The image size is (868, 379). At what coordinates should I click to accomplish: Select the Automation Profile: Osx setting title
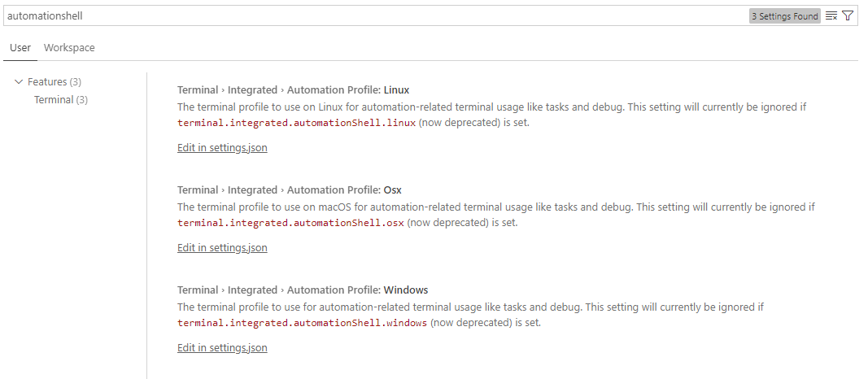[290, 189]
